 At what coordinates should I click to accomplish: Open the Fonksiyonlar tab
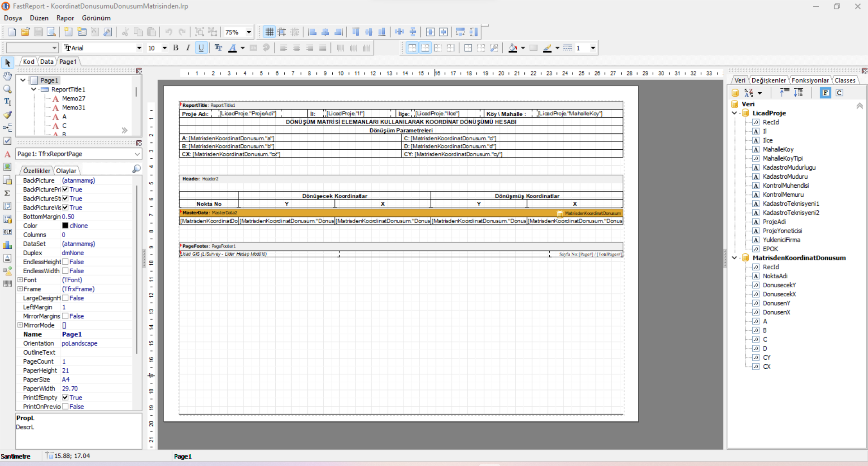point(810,80)
